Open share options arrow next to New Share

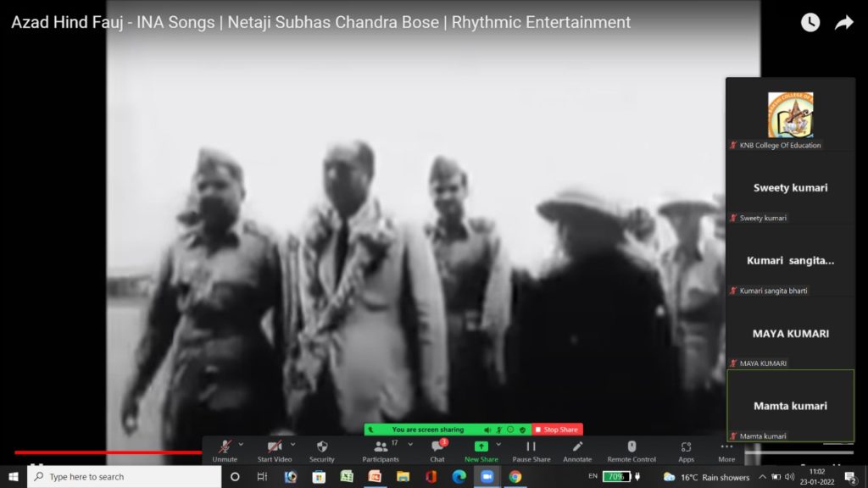point(498,444)
